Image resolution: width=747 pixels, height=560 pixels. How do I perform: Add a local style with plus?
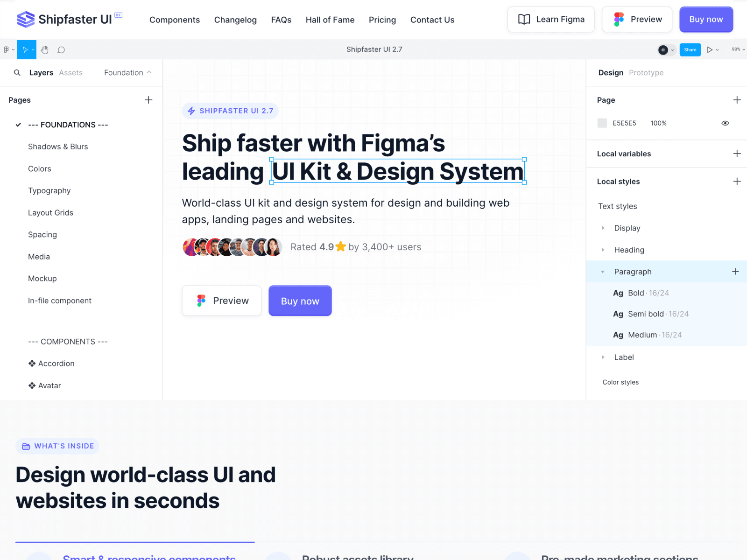coord(737,181)
